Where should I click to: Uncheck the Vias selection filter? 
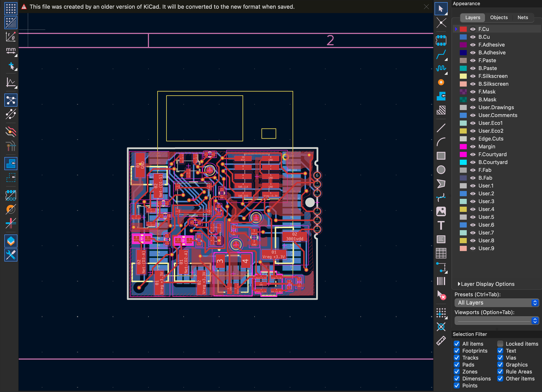pos(500,358)
